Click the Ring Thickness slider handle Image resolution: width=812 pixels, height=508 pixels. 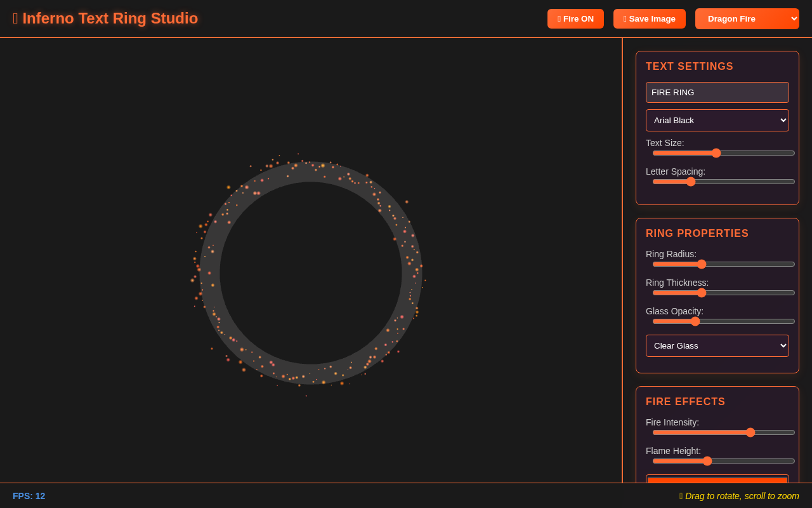[x=702, y=292]
